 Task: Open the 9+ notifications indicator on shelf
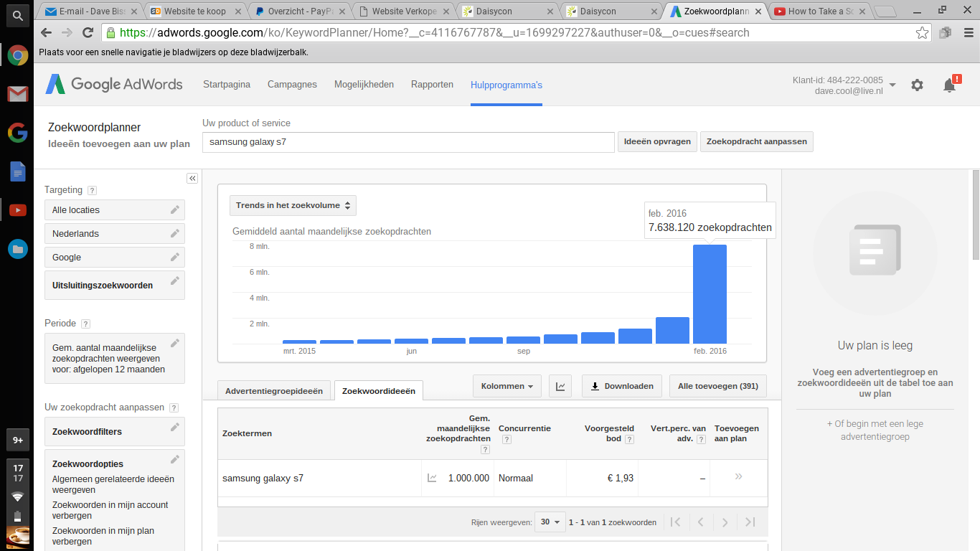(17, 440)
